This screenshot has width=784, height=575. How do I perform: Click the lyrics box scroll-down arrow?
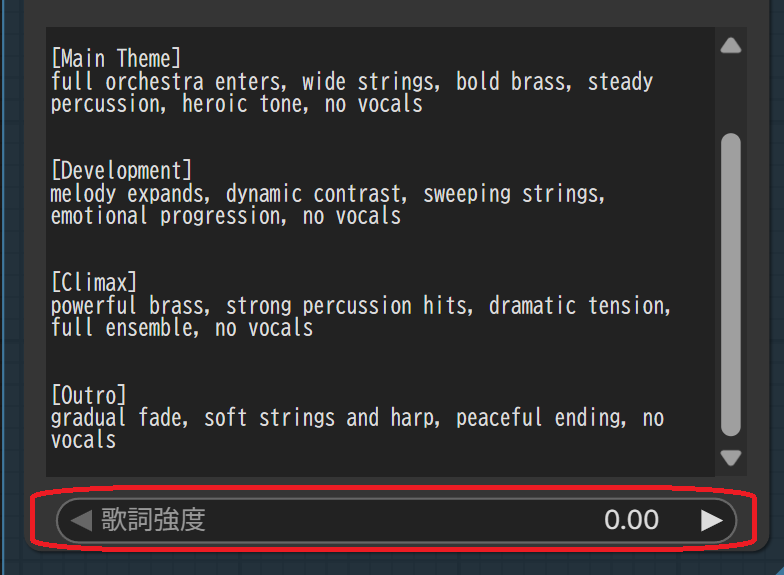pyautogui.click(x=731, y=458)
